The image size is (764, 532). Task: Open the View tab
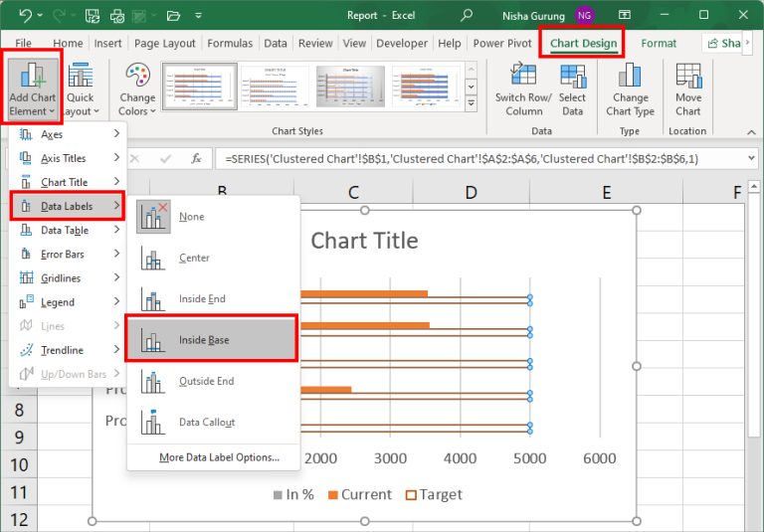coord(354,44)
